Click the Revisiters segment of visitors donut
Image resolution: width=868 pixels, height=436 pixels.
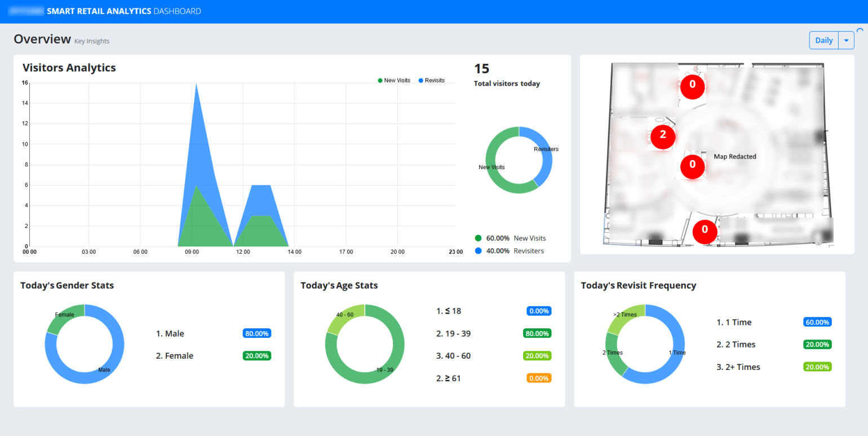coord(543,152)
